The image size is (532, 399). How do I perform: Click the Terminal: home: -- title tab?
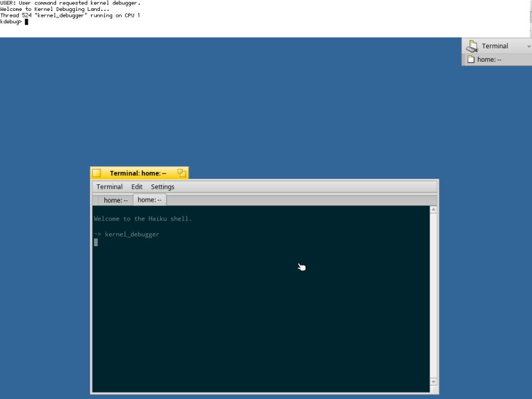point(138,173)
